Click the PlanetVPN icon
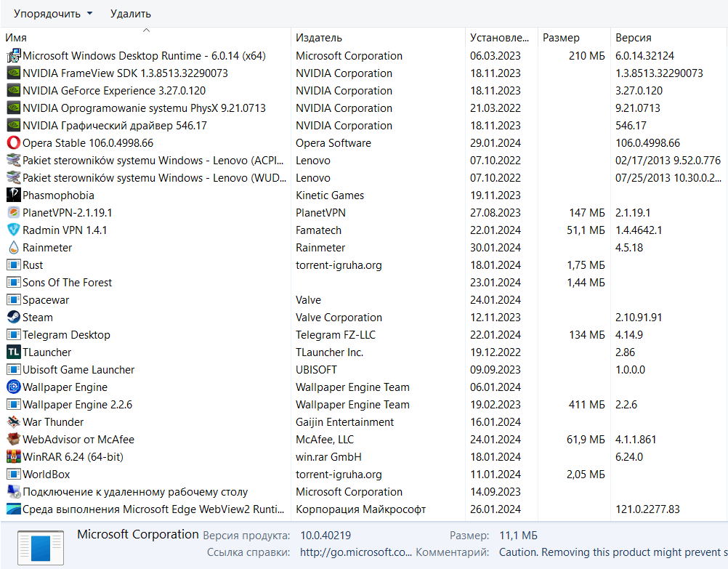This screenshot has width=728, height=569. point(14,213)
